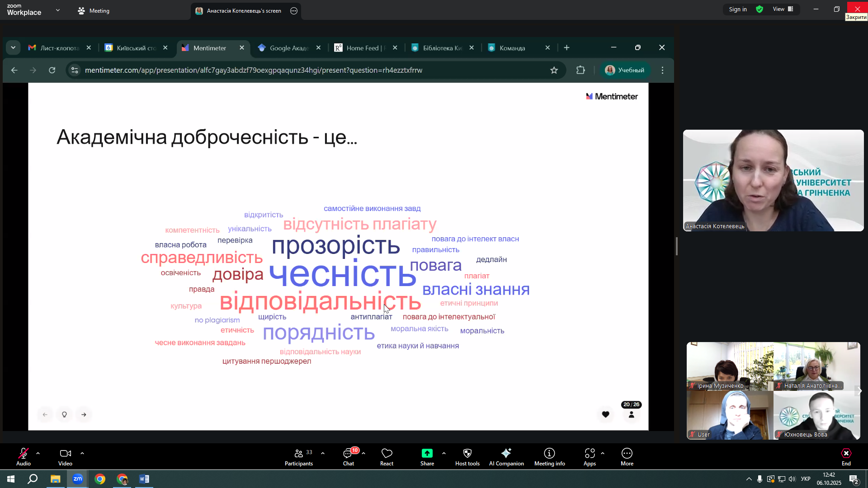
Task: Launch AI Companion in Zoom
Action: pos(506,456)
